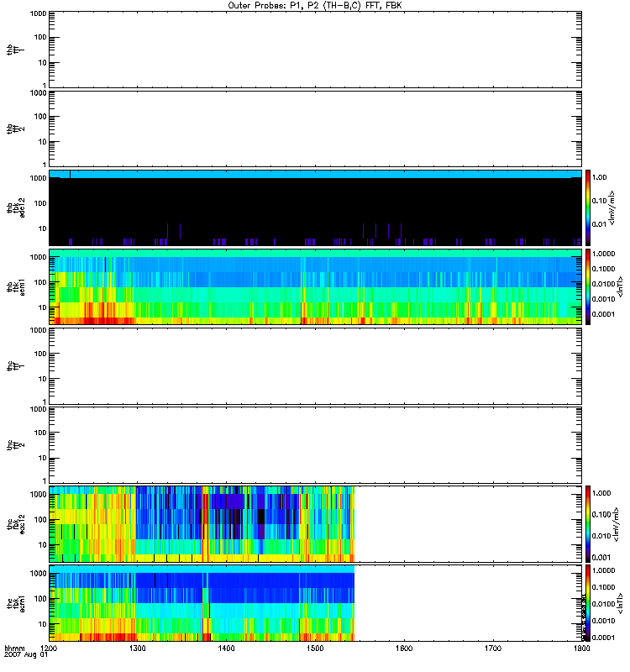Select the 1200 time axis label
This screenshot has height=672, width=630.
[49, 648]
